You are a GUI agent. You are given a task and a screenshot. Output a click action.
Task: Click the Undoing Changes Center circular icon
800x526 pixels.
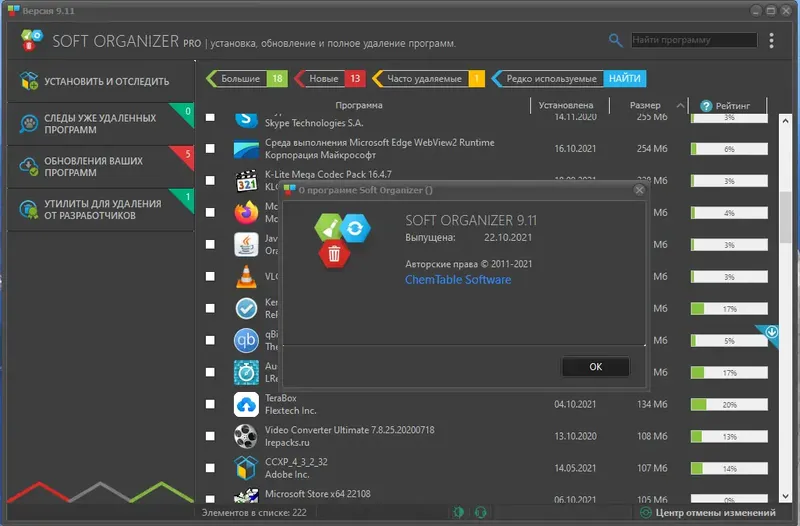tap(645, 512)
